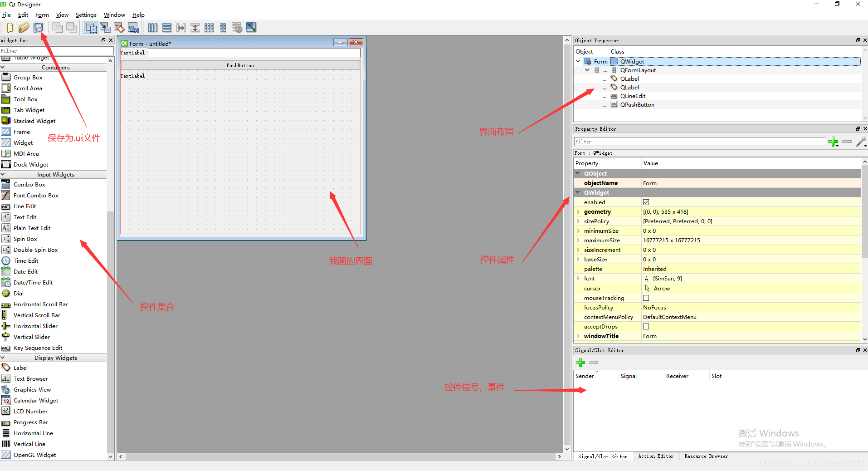Viewport: 868px width, 471px height.
Task: Select the QPushButton row in Object Inspector
Action: click(637, 105)
